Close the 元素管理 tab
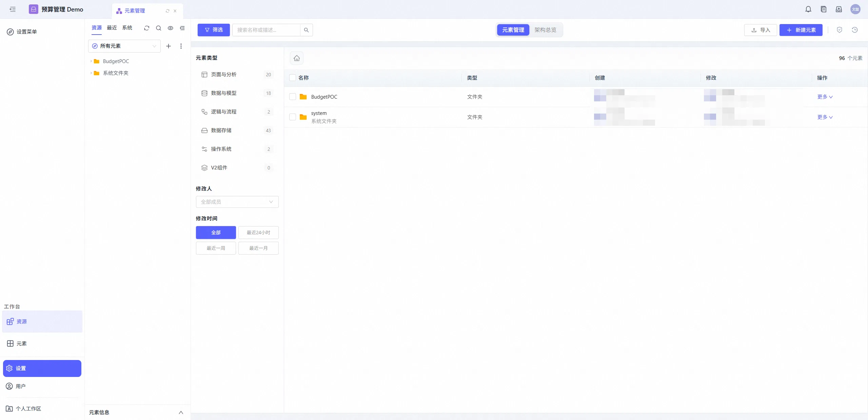 coord(175,11)
